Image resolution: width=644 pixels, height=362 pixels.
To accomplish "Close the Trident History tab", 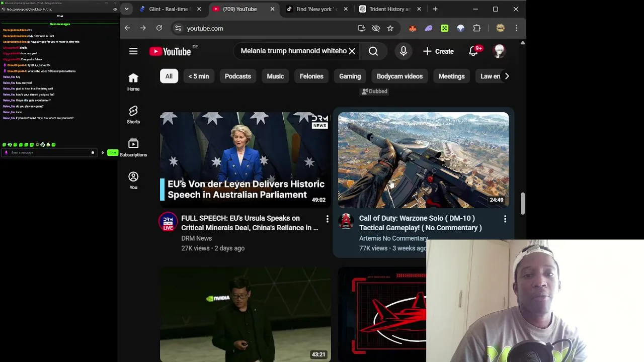I will coord(419,9).
